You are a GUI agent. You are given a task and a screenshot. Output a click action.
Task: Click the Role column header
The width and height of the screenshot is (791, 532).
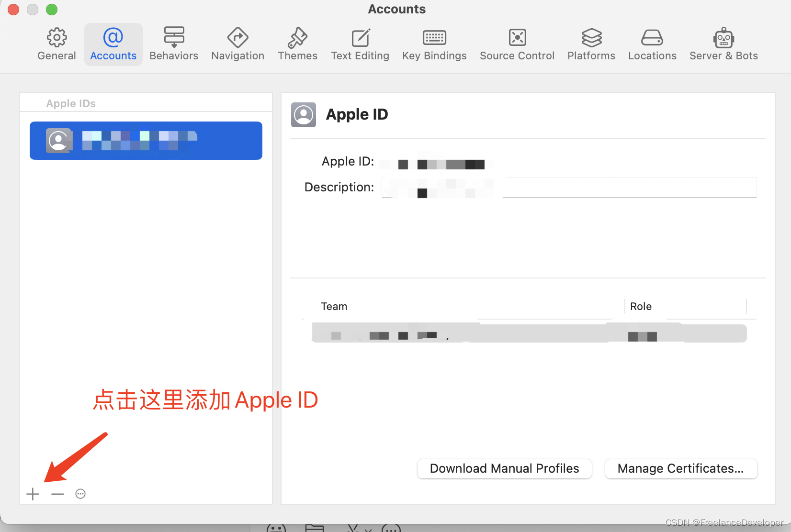641,306
